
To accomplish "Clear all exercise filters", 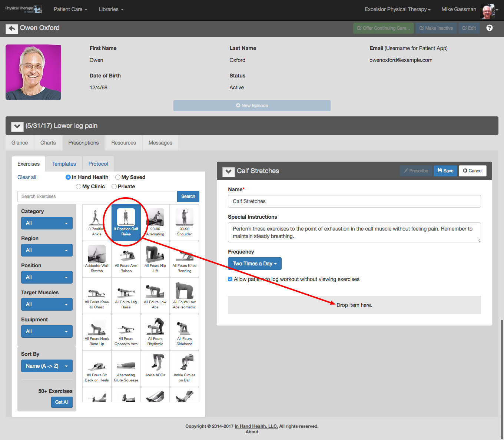I will 27,177.
